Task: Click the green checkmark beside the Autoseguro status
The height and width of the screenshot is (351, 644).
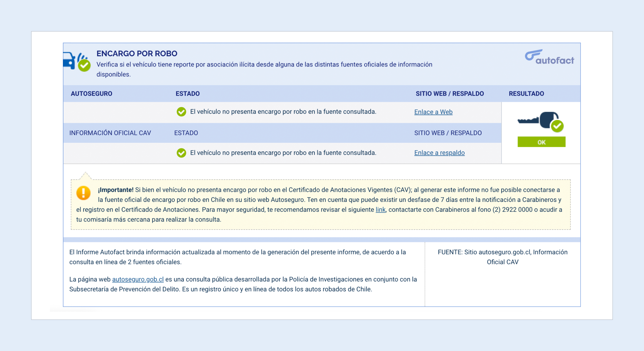Action: pyautogui.click(x=181, y=112)
